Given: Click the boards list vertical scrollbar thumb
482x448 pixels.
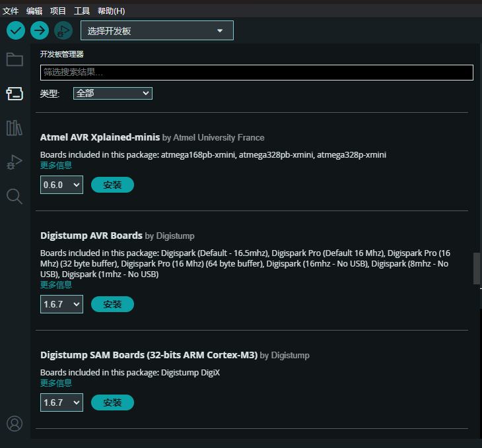Looking at the screenshot, I should click(x=477, y=269).
